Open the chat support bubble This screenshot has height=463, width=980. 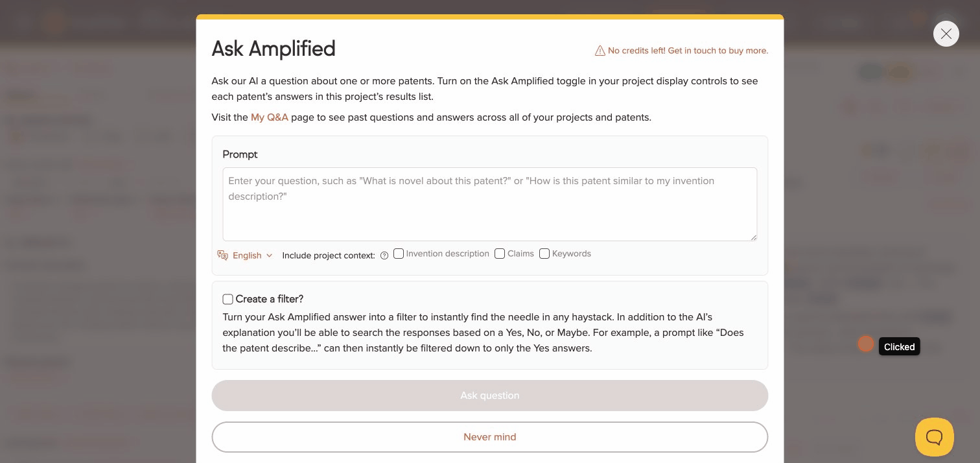pos(934,436)
